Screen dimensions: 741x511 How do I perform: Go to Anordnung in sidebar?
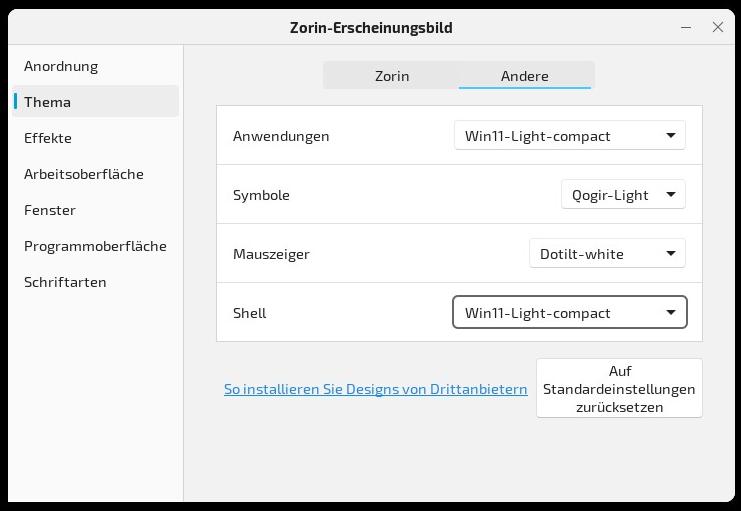(61, 66)
